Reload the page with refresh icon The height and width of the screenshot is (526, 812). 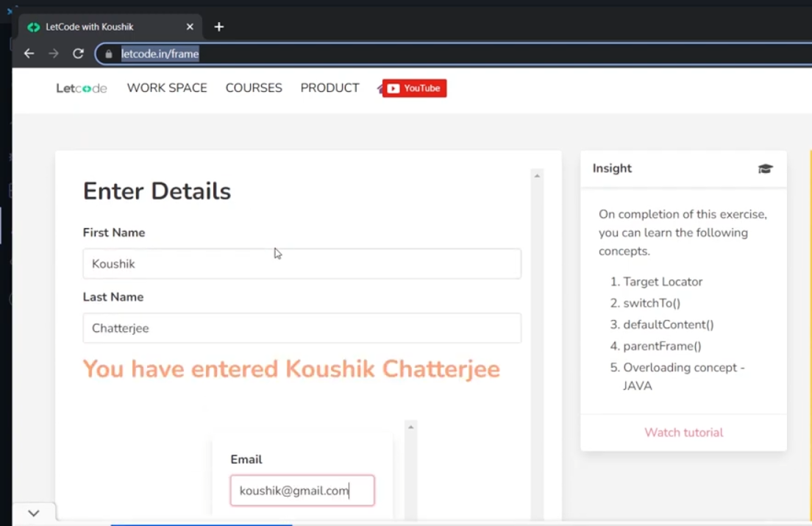78,54
